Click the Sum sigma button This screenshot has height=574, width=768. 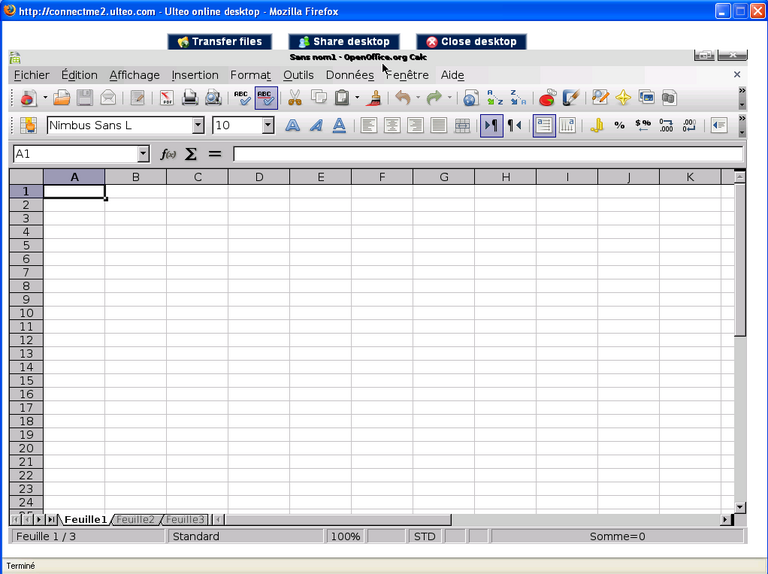coord(191,154)
